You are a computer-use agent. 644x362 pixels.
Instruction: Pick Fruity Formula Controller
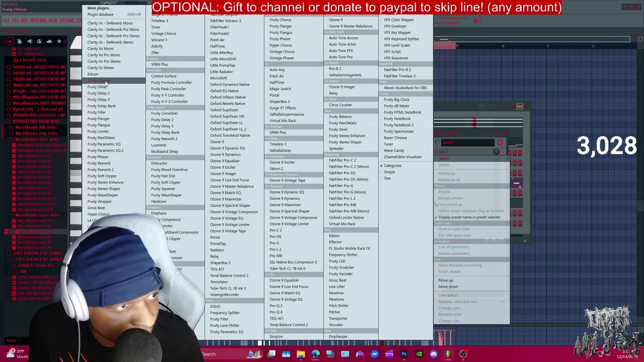172,82
